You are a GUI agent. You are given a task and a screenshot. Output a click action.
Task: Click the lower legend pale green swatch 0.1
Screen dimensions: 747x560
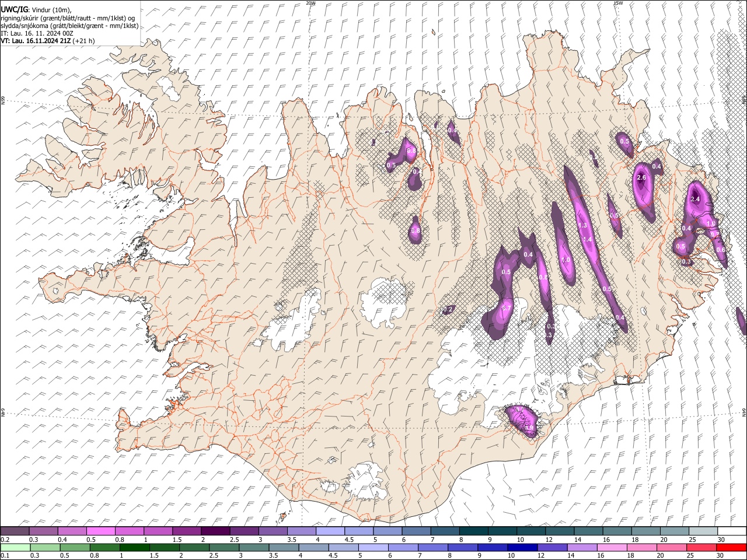coord(15,547)
